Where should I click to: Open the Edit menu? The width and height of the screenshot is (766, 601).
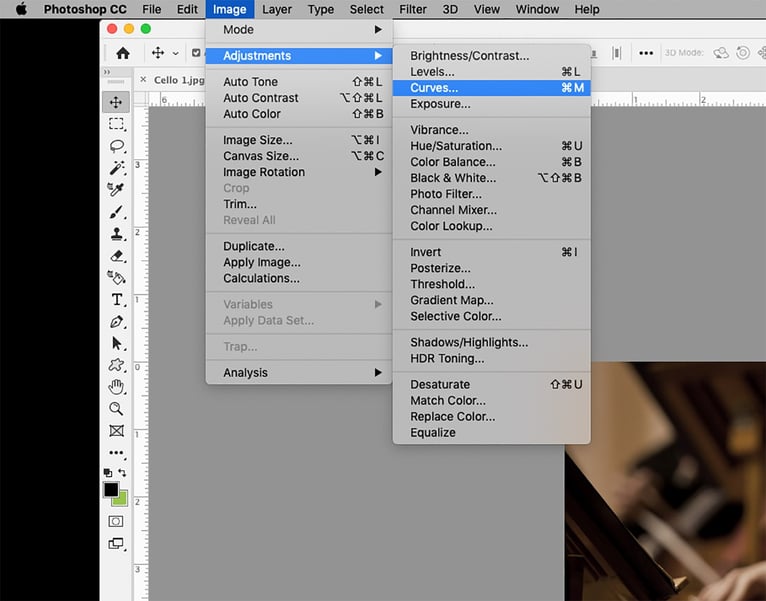point(187,9)
